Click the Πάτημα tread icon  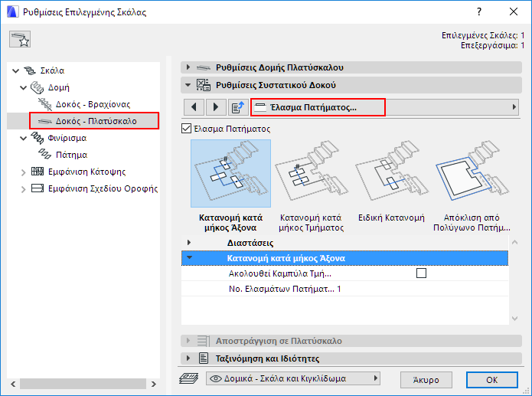click(45, 155)
